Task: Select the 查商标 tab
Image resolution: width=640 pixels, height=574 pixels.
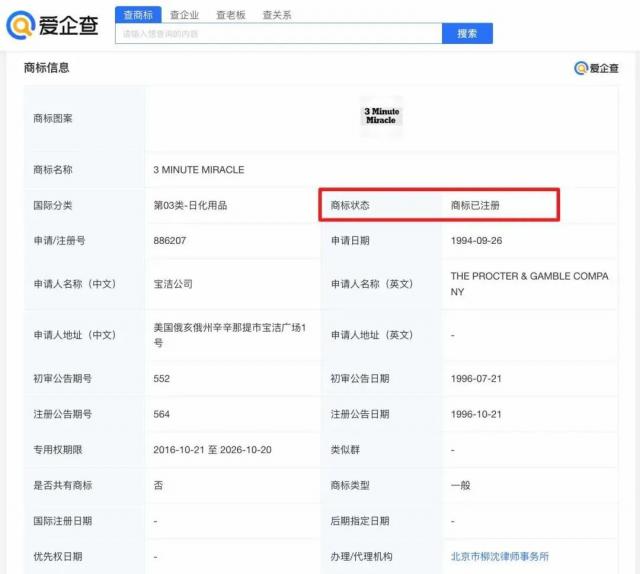Action: (x=138, y=15)
